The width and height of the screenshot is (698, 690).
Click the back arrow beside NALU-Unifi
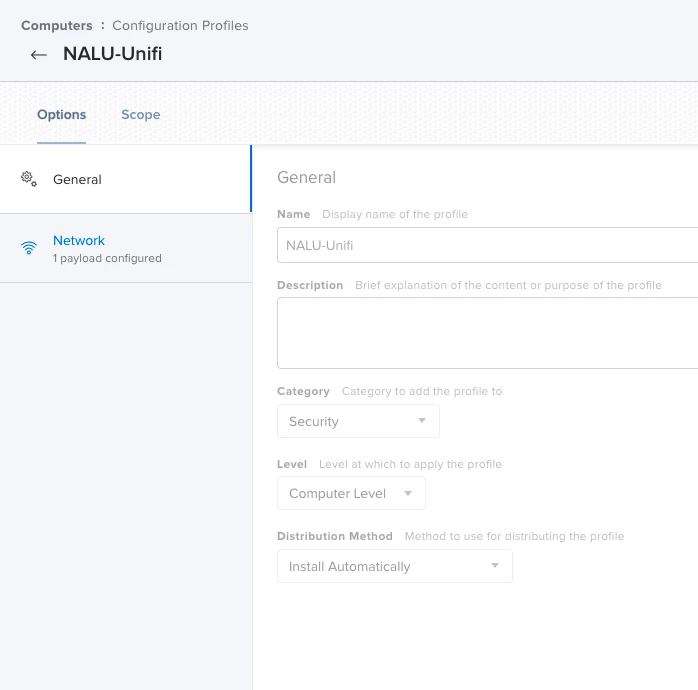pyautogui.click(x=39, y=55)
